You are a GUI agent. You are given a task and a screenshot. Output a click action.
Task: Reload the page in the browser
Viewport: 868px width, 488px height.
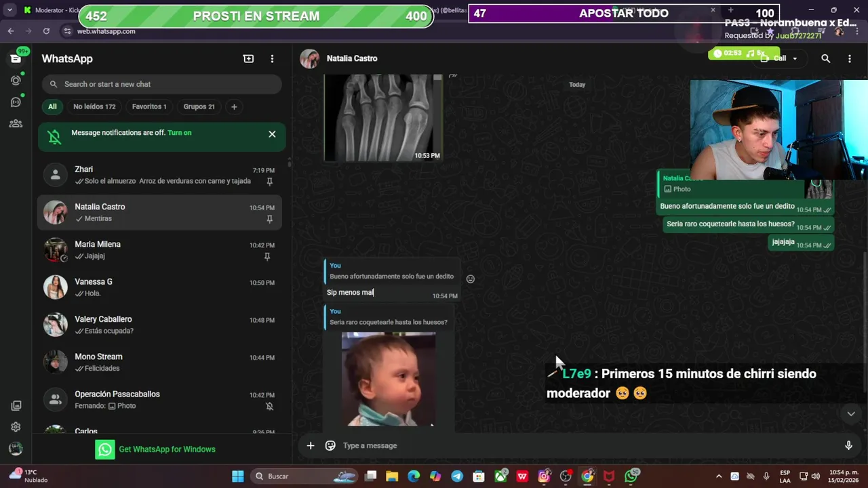[46, 31]
